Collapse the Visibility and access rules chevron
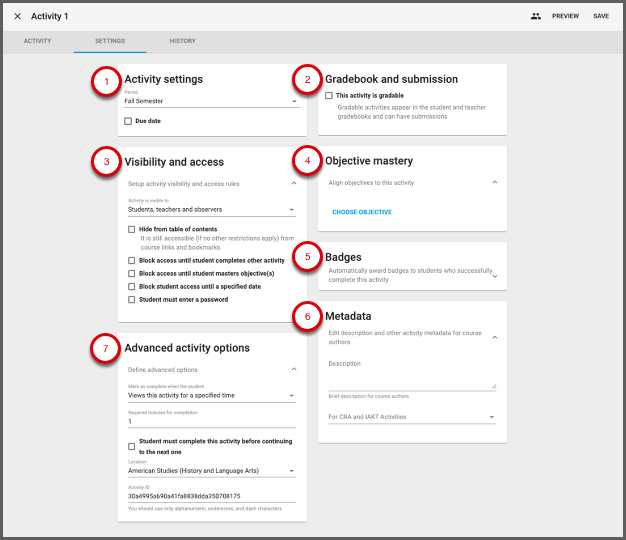 294,184
